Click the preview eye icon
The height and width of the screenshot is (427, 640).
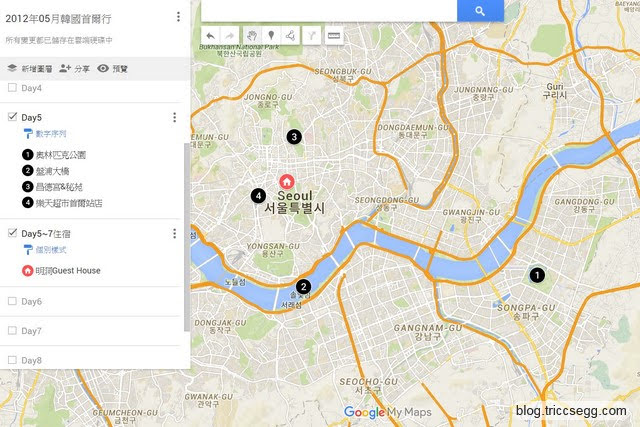pos(103,68)
